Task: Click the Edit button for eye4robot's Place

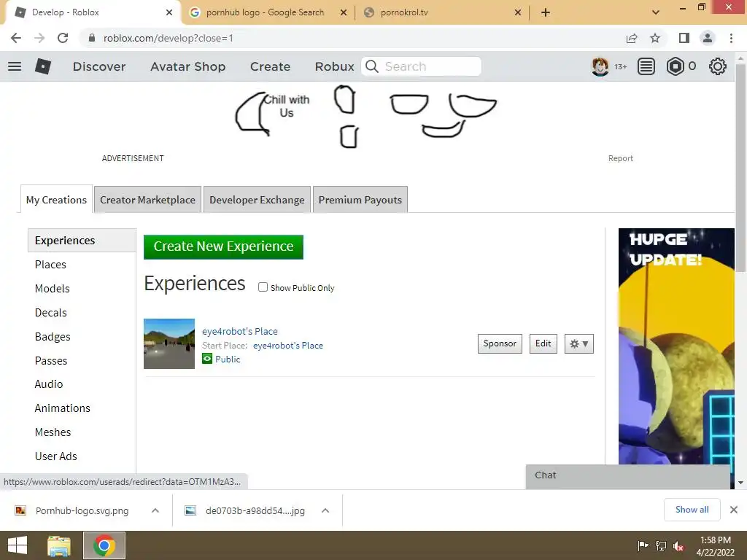Action: click(543, 344)
